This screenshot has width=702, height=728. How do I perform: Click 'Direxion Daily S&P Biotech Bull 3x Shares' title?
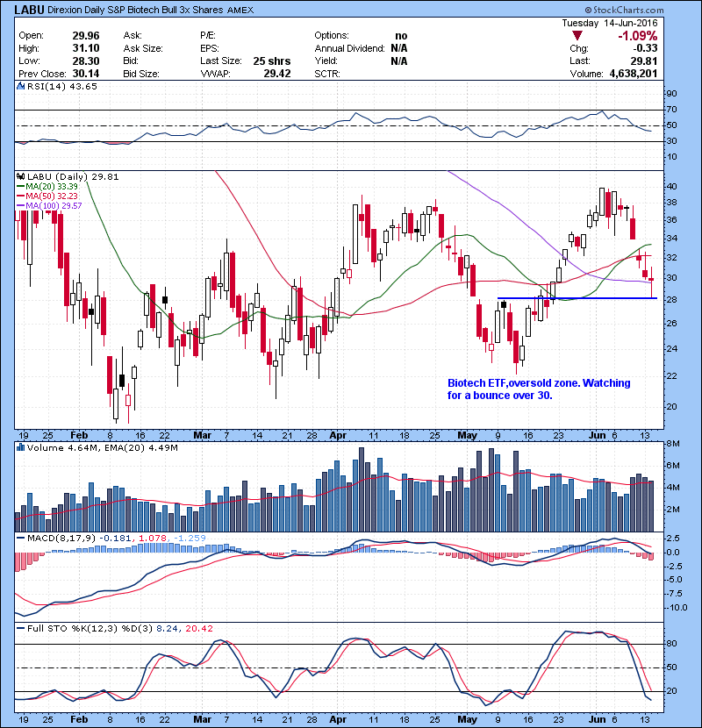[135, 11]
